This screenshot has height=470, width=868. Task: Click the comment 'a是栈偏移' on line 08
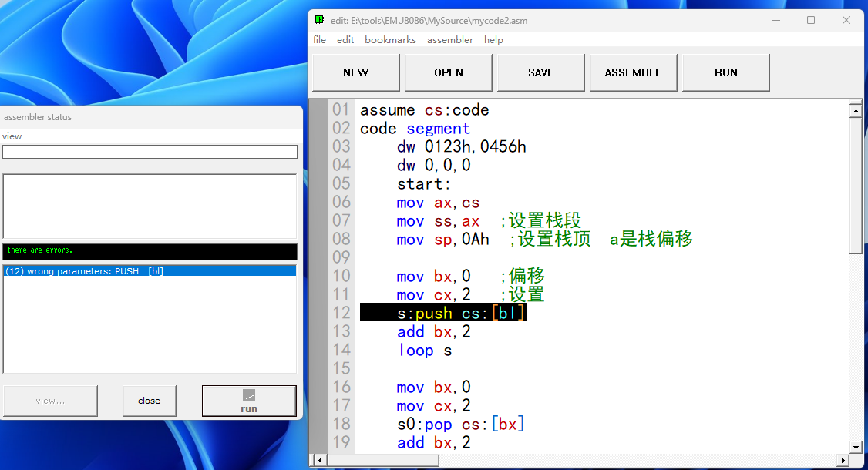pyautogui.click(x=651, y=239)
